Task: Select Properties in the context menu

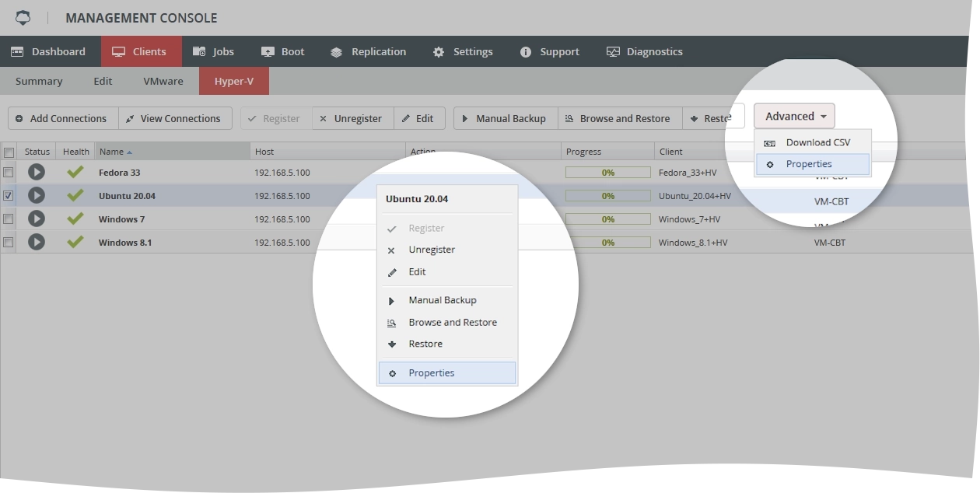Action: pos(447,372)
